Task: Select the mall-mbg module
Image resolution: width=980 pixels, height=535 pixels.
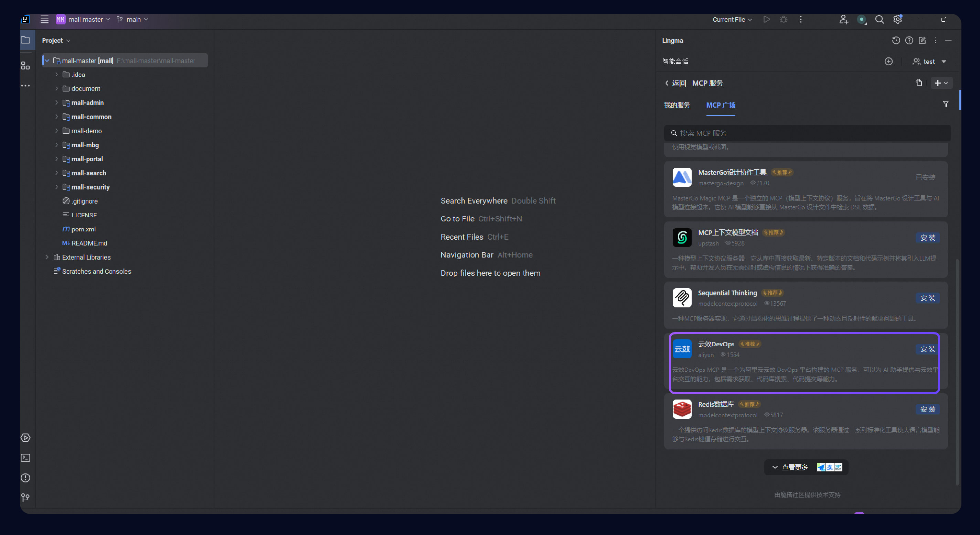Action: click(85, 145)
